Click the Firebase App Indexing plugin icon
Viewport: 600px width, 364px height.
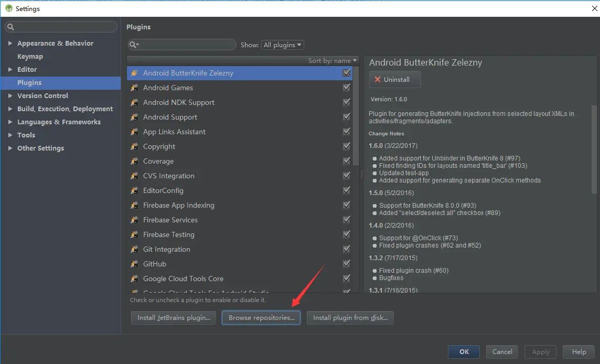[x=134, y=205]
